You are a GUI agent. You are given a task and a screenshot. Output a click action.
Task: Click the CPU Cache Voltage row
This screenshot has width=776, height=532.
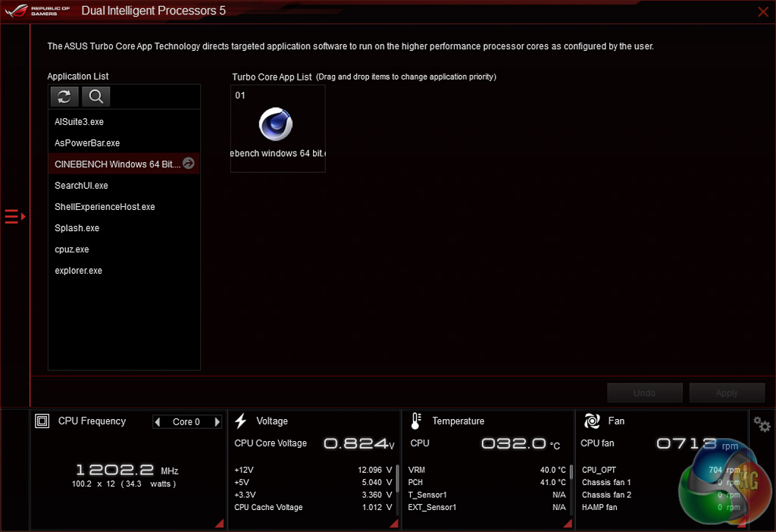click(313, 507)
